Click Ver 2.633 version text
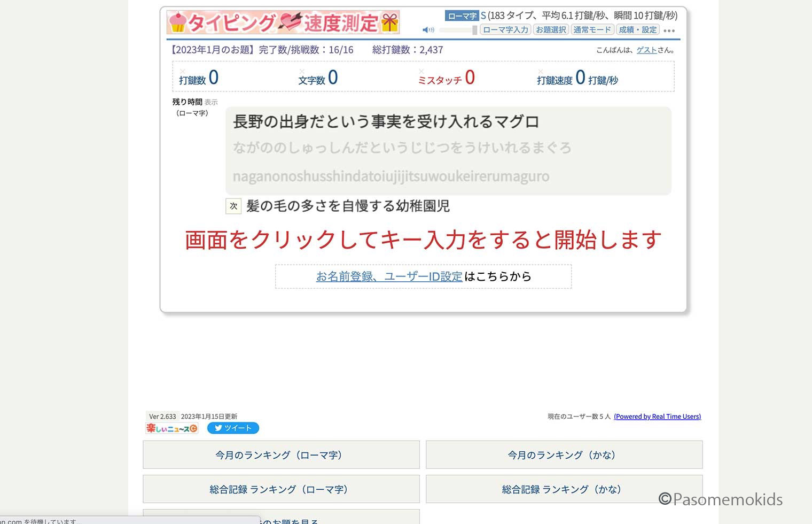812x524 pixels. 162,417
